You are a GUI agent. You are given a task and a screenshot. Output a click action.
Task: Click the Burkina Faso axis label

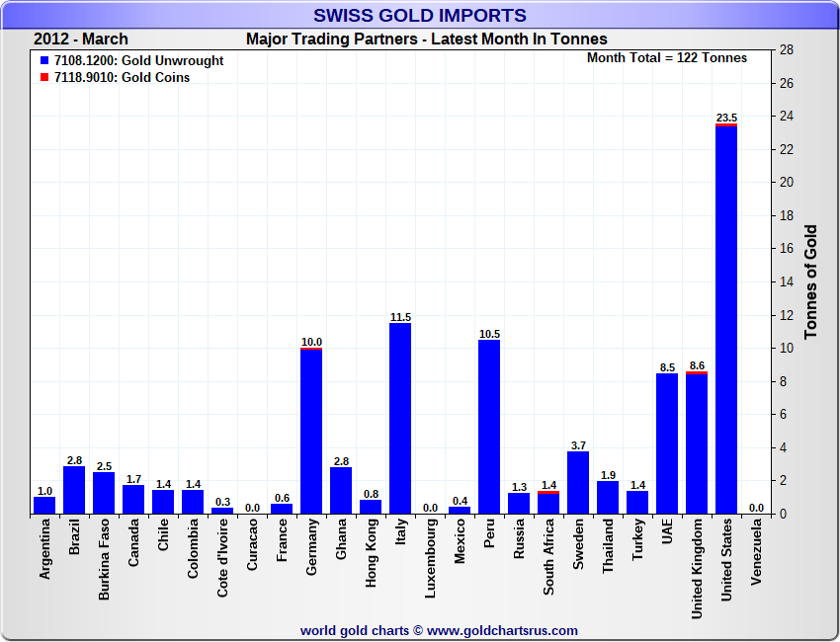[104, 561]
